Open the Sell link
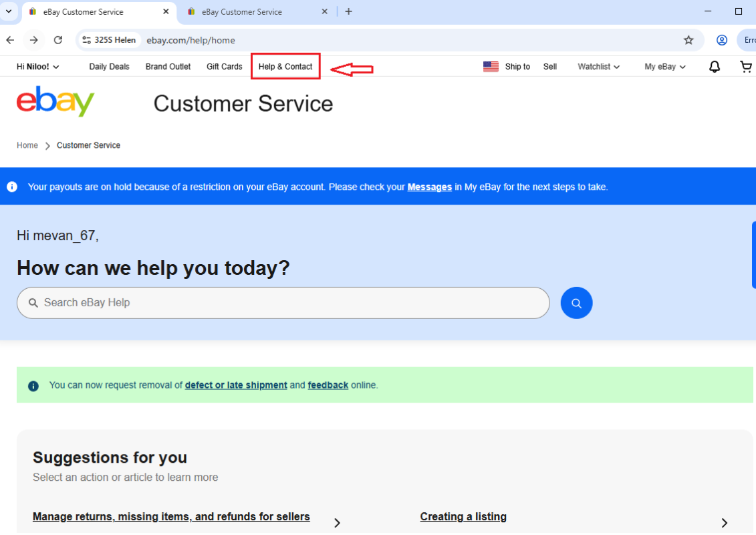Image resolution: width=756 pixels, height=535 pixels. [x=550, y=67]
